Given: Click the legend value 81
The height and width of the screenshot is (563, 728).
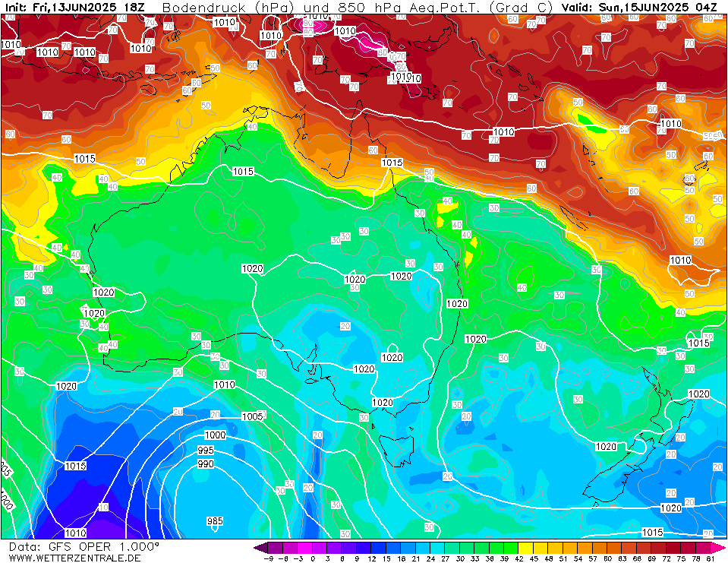Looking at the screenshot, I should click(710, 558).
